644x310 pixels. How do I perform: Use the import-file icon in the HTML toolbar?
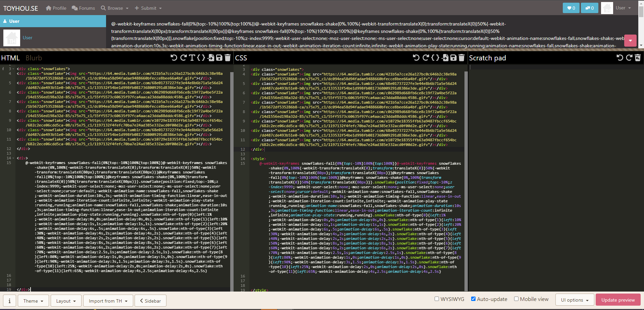[211, 58]
